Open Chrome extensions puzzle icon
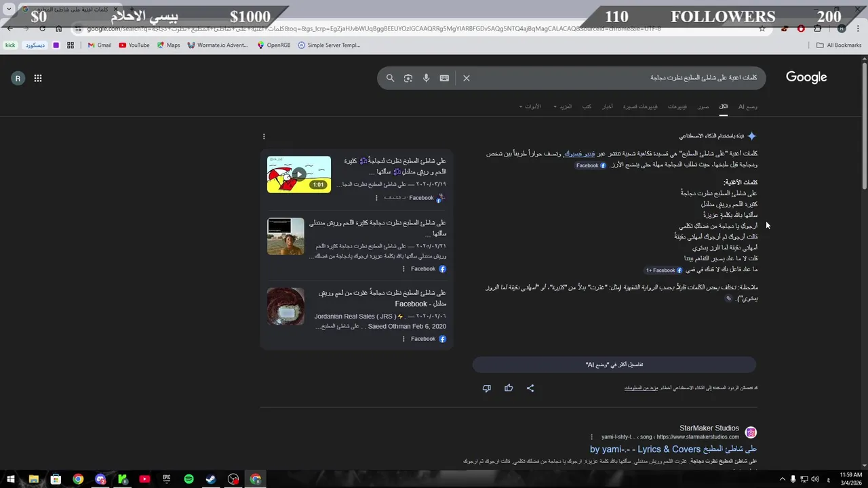The height and width of the screenshot is (488, 868). [817, 28]
